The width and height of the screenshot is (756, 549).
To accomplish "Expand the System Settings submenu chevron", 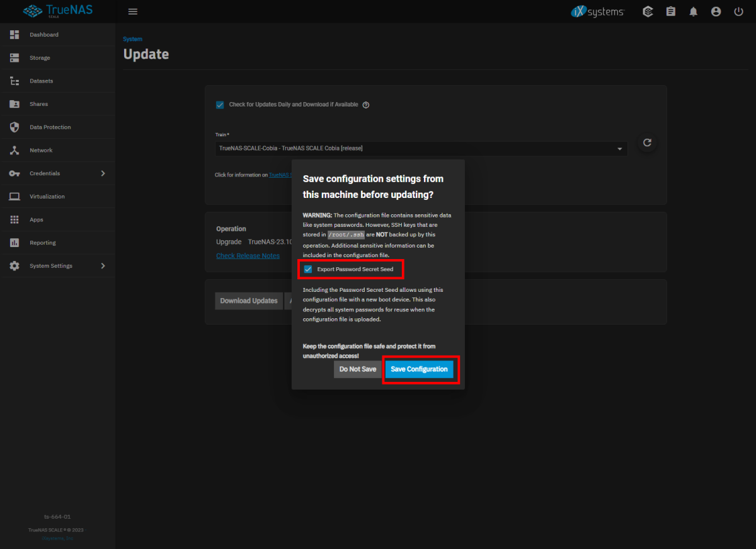I will [x=103, y=266].
